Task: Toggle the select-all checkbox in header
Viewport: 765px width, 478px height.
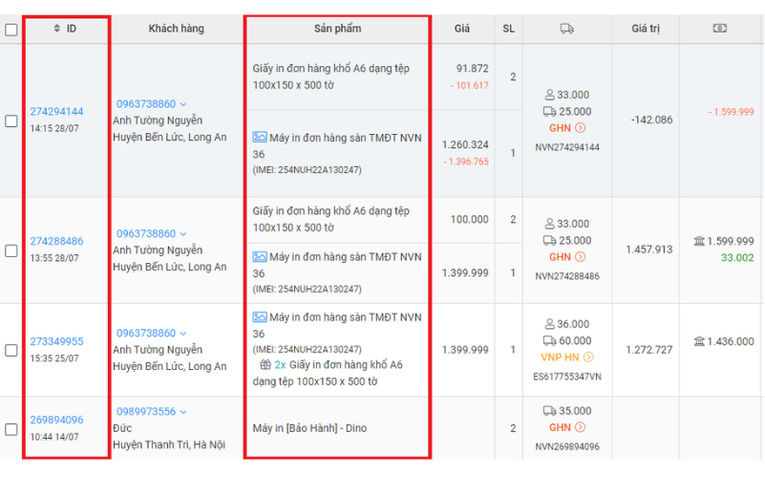Action: 11,29
